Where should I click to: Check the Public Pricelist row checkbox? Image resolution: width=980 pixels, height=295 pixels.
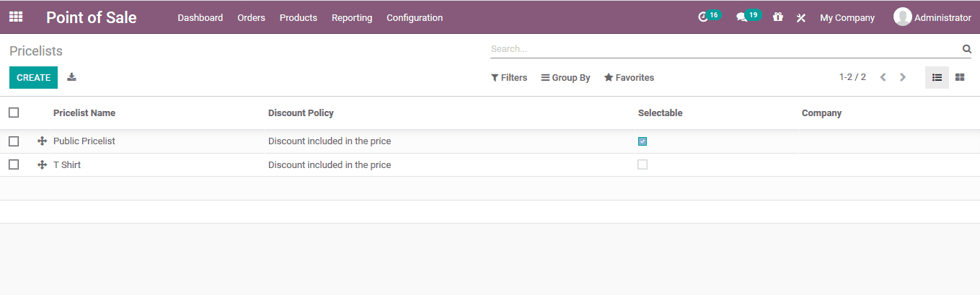[x=14, y=141]
